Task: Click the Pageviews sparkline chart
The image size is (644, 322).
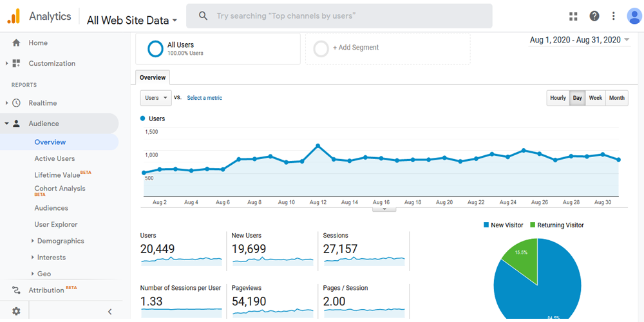Action: [x=272, y=313]
